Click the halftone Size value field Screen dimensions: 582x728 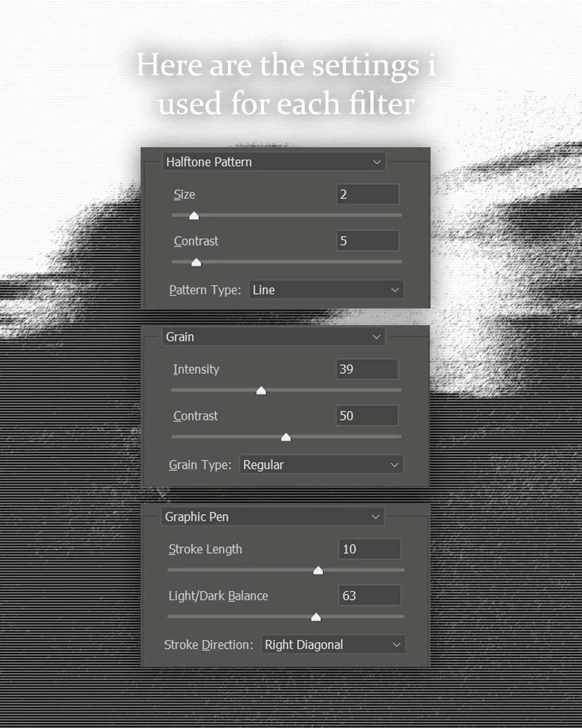[x=368, y=194]
